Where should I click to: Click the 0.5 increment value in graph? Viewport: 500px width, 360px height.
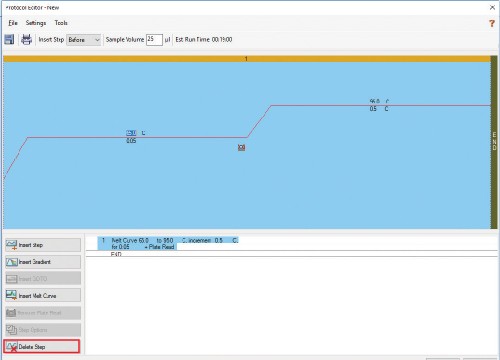tap(373, 109)
